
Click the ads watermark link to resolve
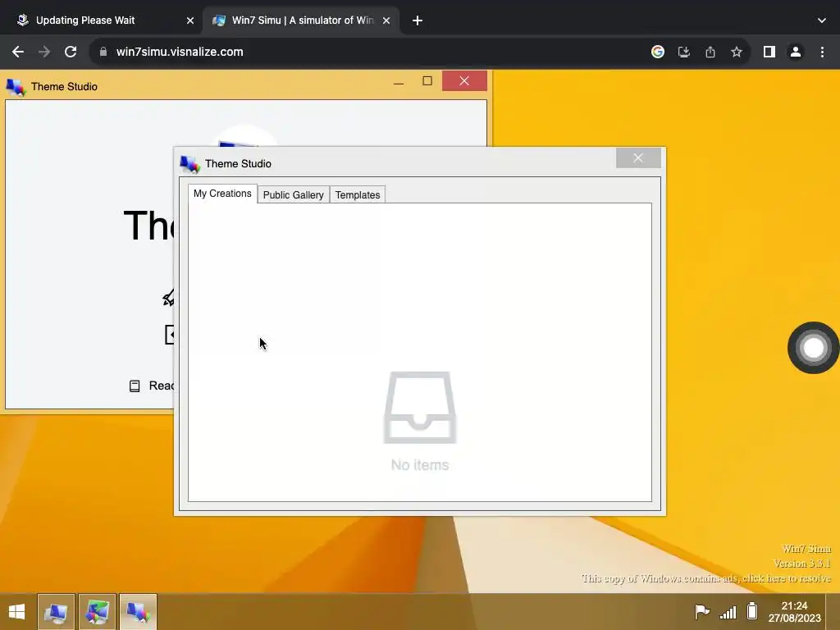pyautogui.click(x=706, y=578)
